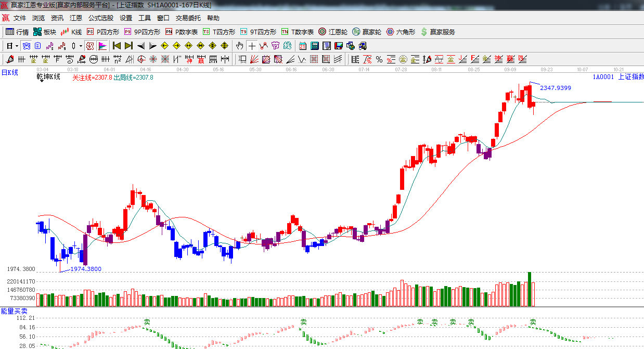The image size is (644, 349).
Task: Click the calculator icon in toolbar
Action: coord(315,46)
